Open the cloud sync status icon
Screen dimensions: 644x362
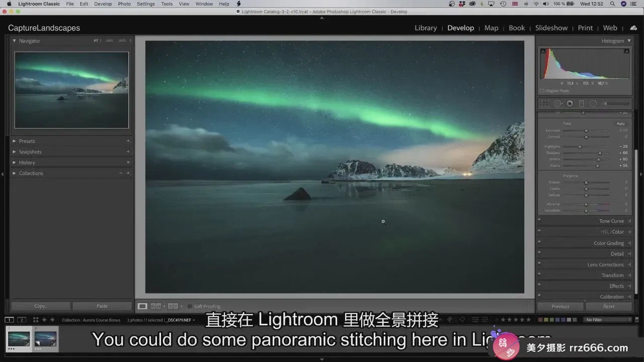pyautogui.click(x=633, y=28)
